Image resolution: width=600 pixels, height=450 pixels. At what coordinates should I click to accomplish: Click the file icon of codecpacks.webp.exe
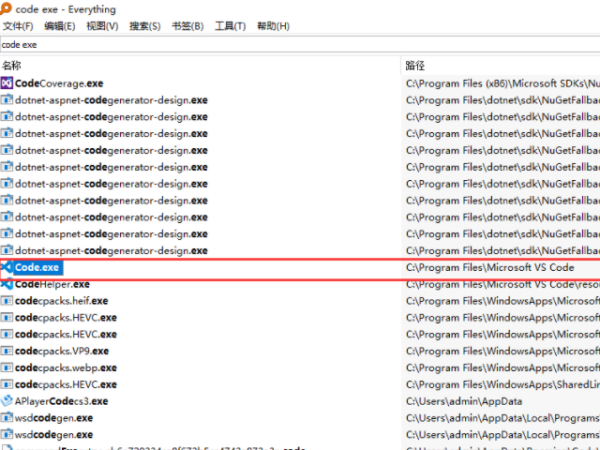point(7,368)
